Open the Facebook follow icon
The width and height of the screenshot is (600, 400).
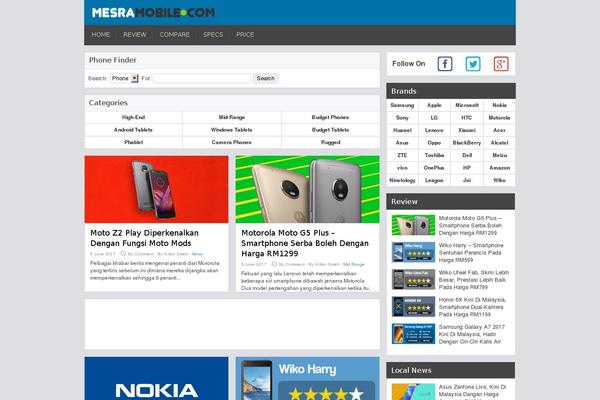[445, 64]
